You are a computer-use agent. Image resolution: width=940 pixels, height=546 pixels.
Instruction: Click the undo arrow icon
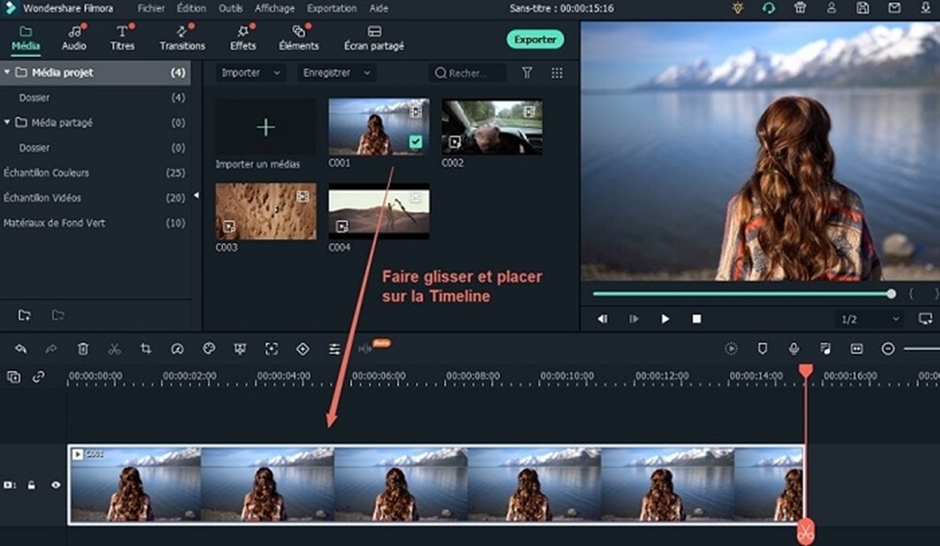(20, 349)
